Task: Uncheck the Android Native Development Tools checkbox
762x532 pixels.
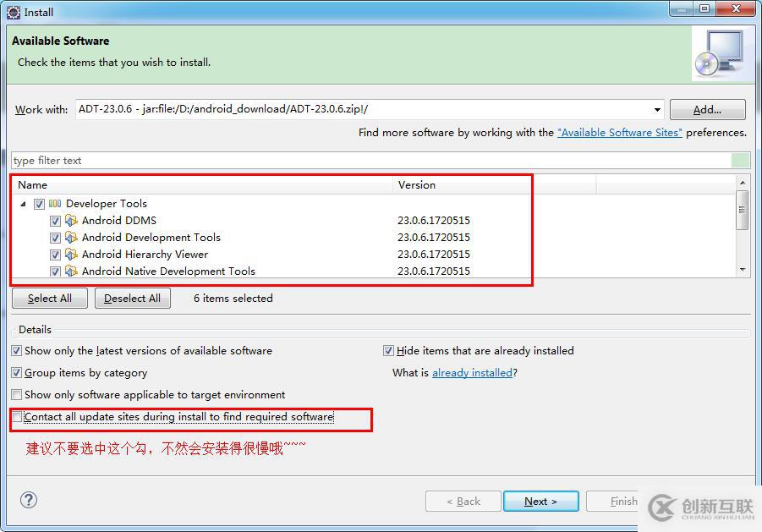Action: tap(56, 271)
